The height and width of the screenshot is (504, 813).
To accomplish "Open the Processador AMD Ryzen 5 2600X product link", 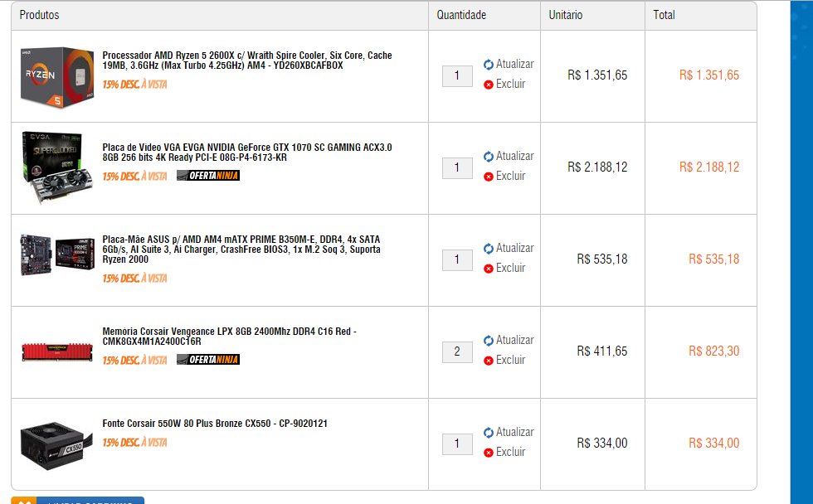I will click(247, 60).
